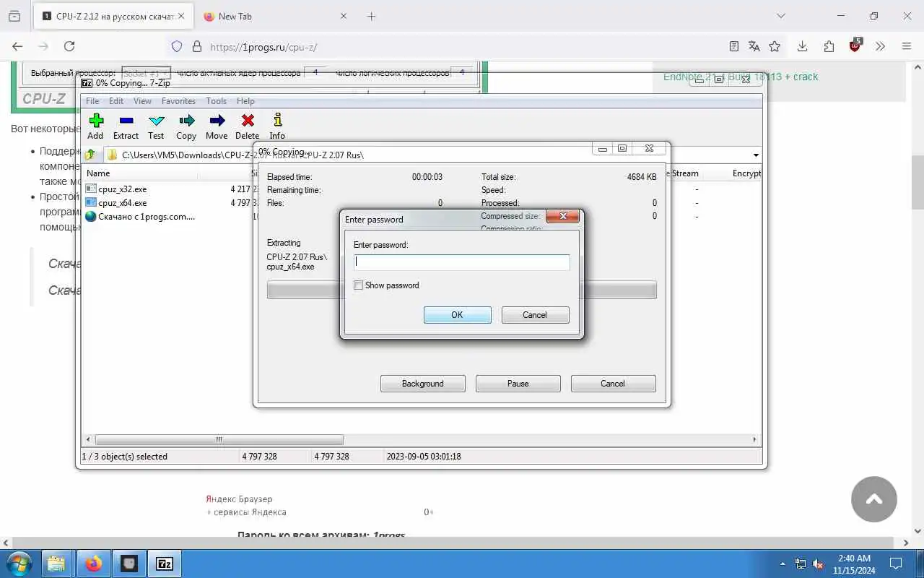Click the Encrypted column header in 7-Zip

(x=746, y=173)
